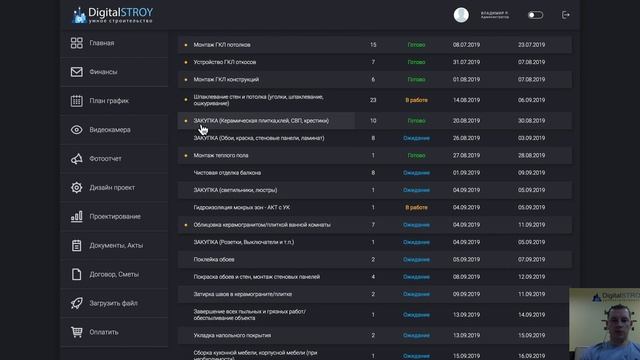
Task: Open the Главная menu item
Action: pos(114,43)
